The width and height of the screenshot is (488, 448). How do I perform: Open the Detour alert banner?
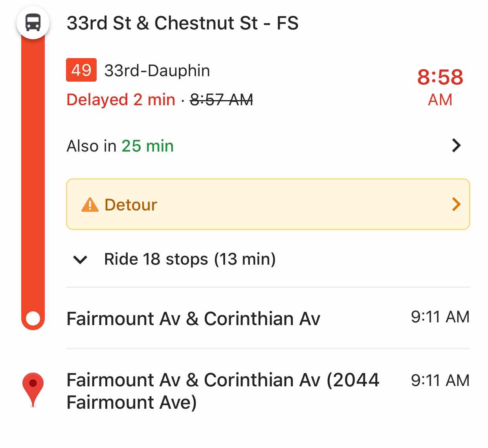tap(268, 204)
